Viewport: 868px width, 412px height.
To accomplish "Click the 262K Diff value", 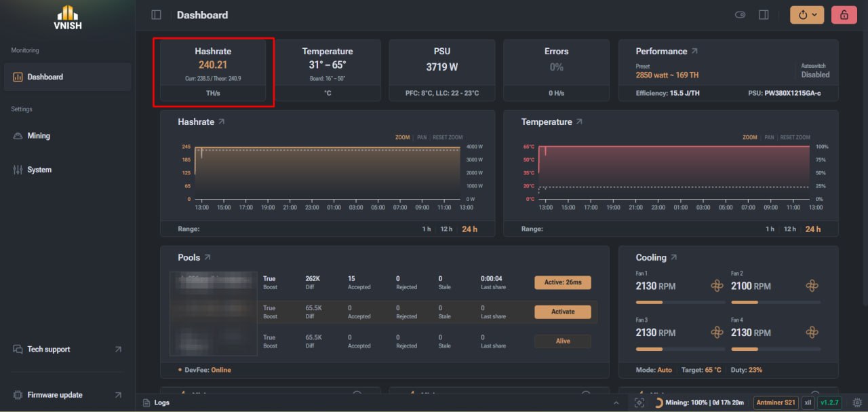I will [313, 278].
